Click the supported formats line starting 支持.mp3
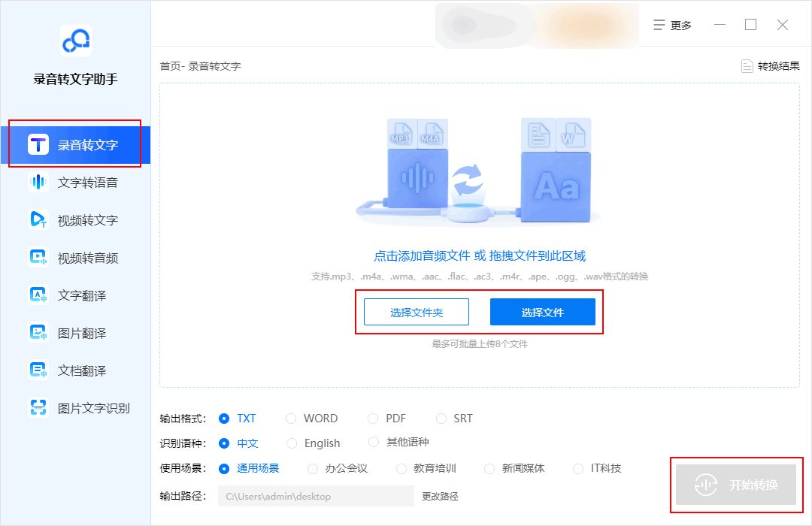 pyautogui.click(x=480, y=277)
